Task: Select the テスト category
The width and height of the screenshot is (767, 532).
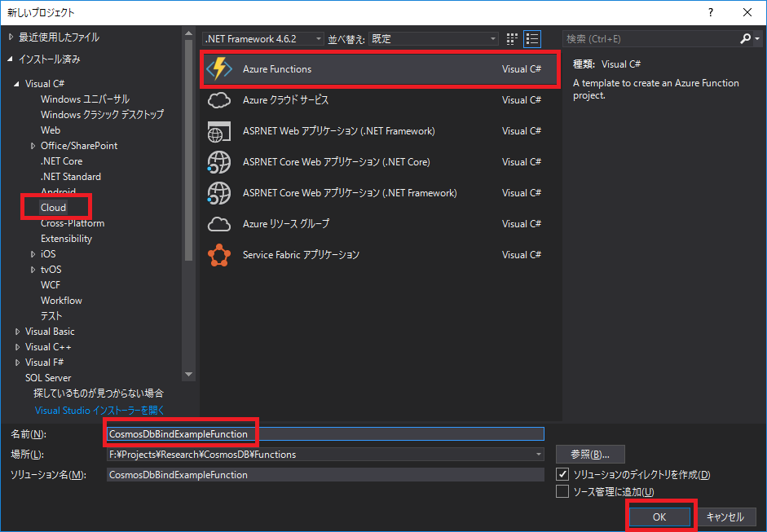Action: (51, 316)
